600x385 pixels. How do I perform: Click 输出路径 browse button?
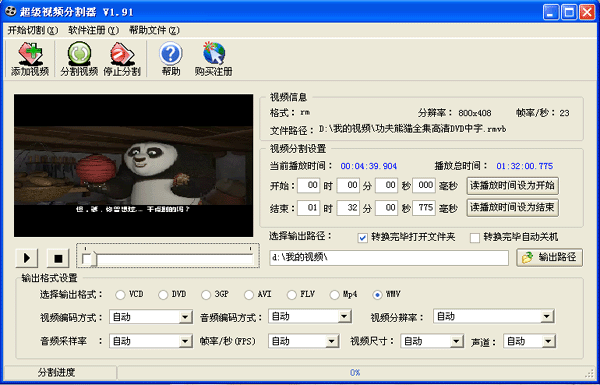(x=549, y=258)
